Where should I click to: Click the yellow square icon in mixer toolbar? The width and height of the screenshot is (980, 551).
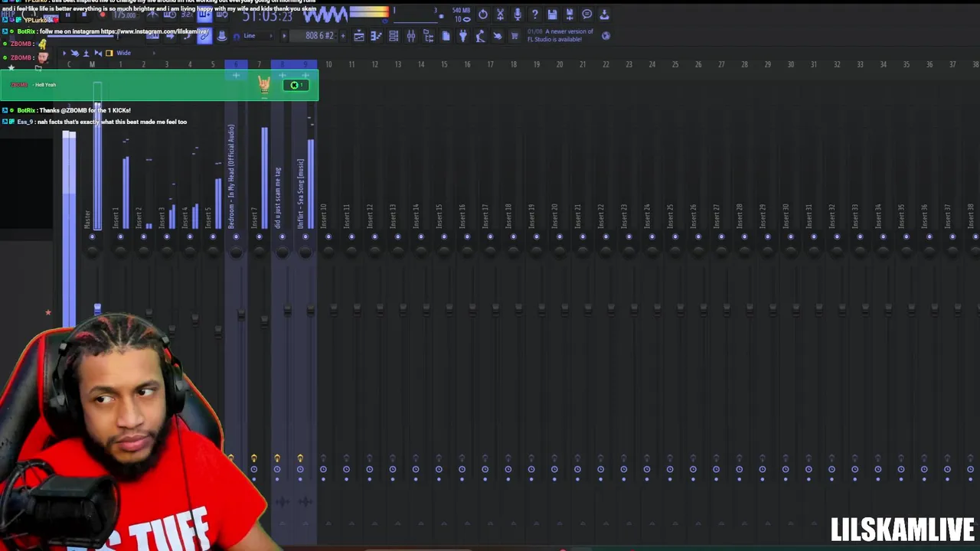(109, 53)
